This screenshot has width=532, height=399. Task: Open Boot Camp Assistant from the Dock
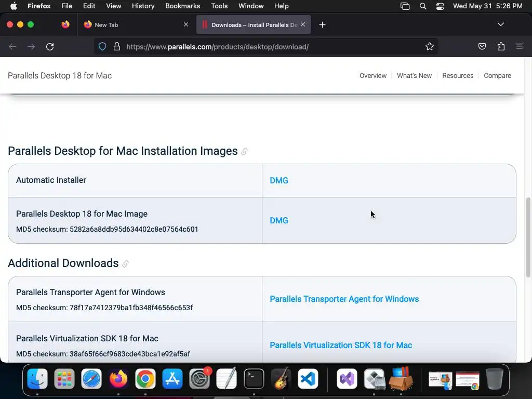[374, 379]
